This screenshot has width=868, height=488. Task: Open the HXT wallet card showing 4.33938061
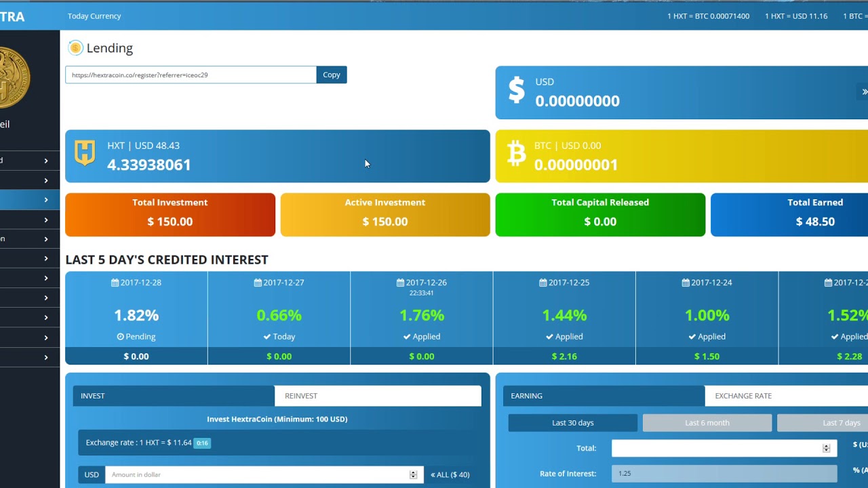tap(277, 156)
